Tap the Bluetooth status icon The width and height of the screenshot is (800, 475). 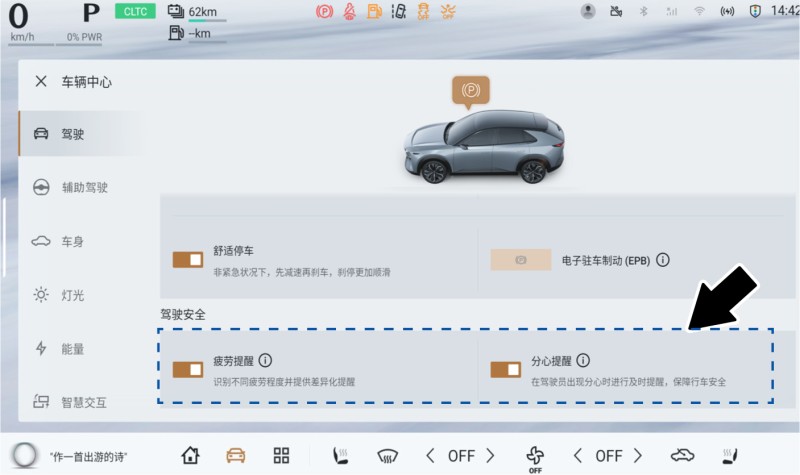point(643,11)
